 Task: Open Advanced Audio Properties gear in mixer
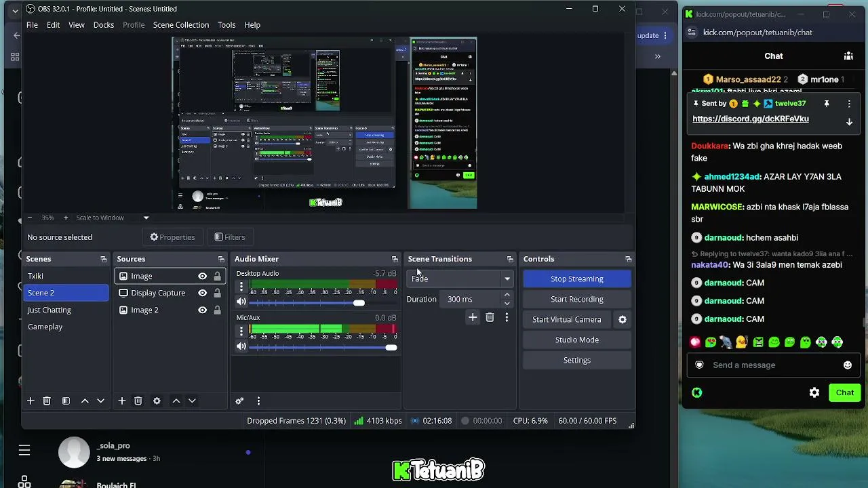239,401
